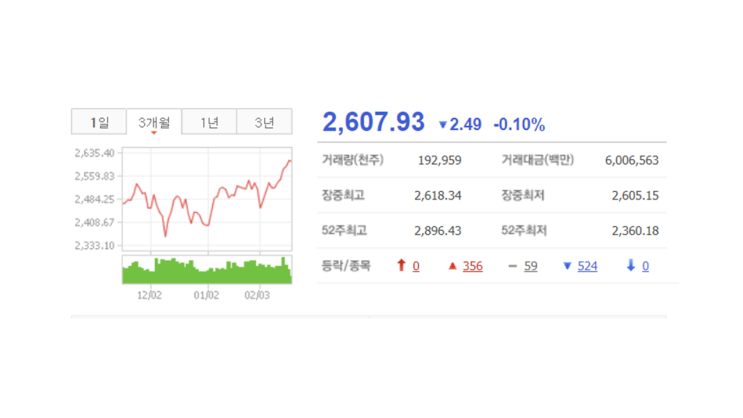The width and height of the screenshot is (743, 418).
Task: Open the 1년 chart period tab
Action: (209, 122)
